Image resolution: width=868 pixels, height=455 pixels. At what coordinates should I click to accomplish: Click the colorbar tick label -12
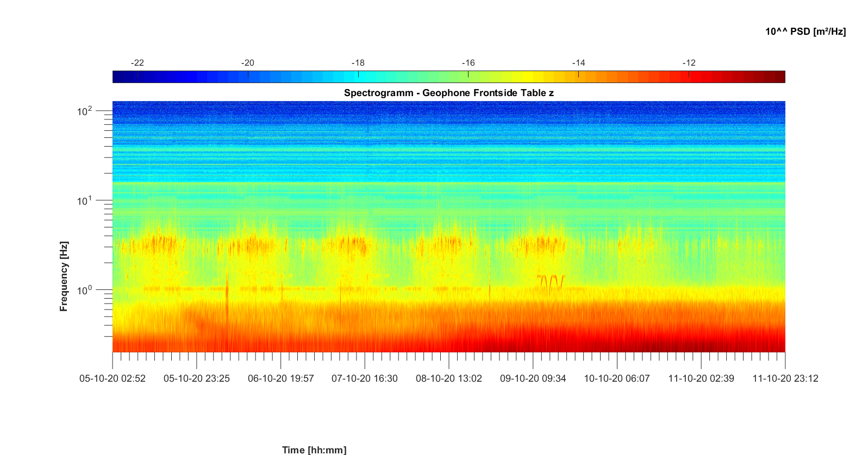click(689, 63)
